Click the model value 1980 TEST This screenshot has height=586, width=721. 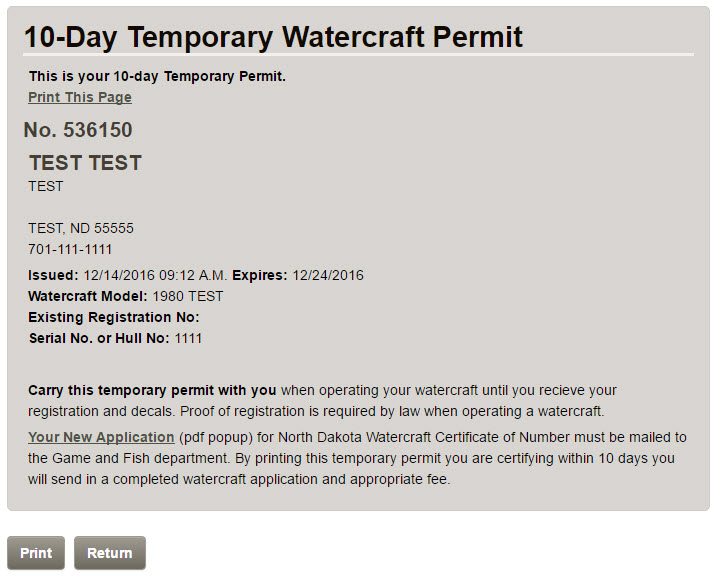click(x=188, y=296)
